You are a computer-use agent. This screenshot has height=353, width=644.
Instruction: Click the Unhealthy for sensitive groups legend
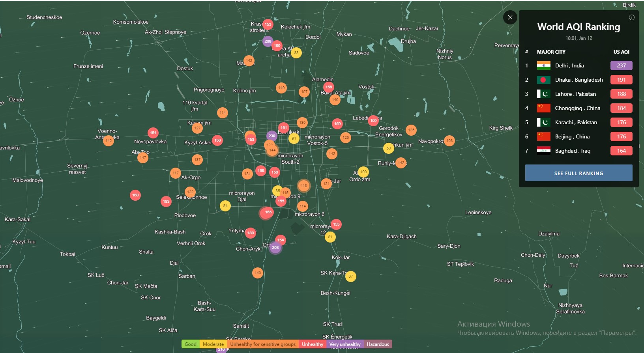click(x=263, y=344)
